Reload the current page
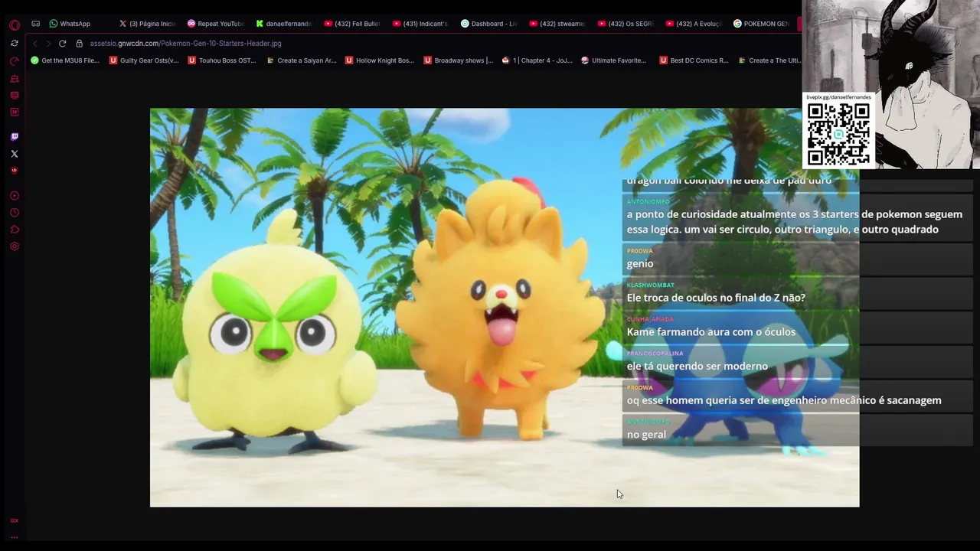This screenshot has height=551, width=980. (62, 44)
